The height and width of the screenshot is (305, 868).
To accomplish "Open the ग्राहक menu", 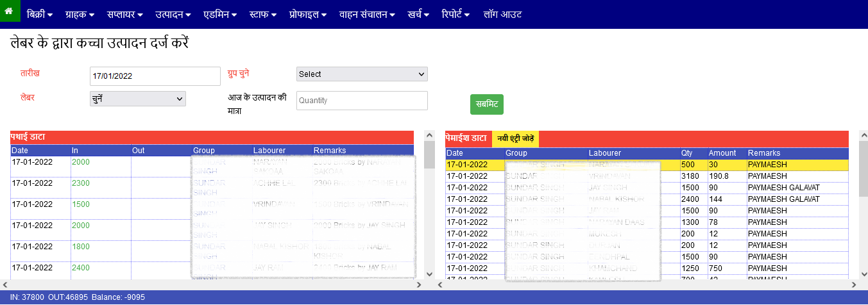I will click(80, 14).
